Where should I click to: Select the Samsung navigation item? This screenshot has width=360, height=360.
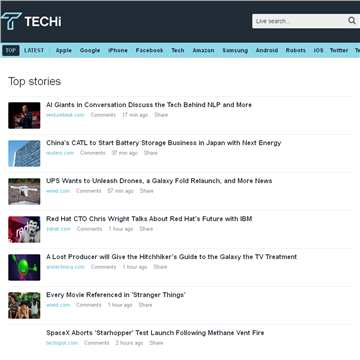pyautogui.click(x=235, y=50)
